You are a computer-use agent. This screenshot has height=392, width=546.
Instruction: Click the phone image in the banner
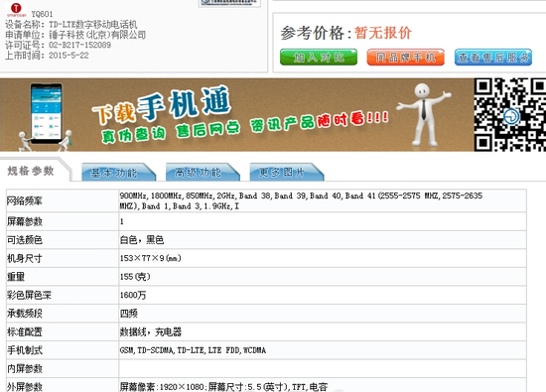[x=46, y=112]
